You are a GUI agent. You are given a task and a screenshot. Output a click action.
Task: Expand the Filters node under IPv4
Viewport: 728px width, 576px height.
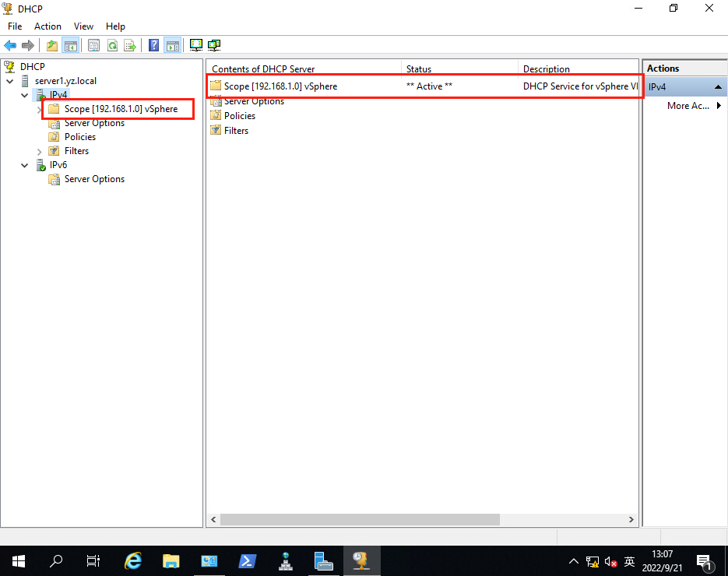point(38,150)
